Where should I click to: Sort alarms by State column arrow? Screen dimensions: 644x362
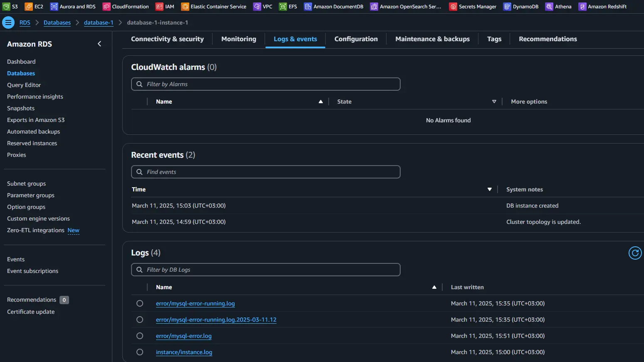(x=494, y=102)
